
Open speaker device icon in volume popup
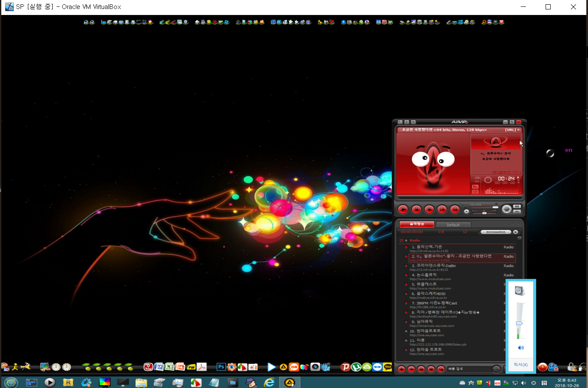[x=520, y=291]
